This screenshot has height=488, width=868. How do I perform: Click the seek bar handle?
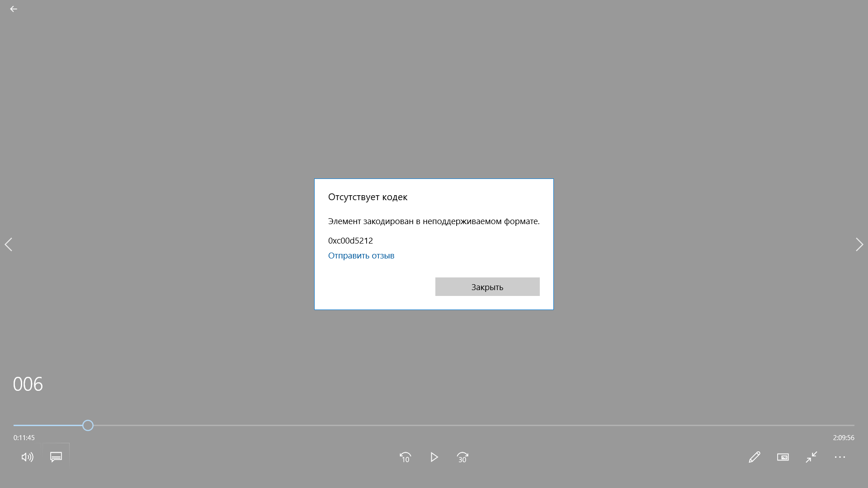click(88, 425)
